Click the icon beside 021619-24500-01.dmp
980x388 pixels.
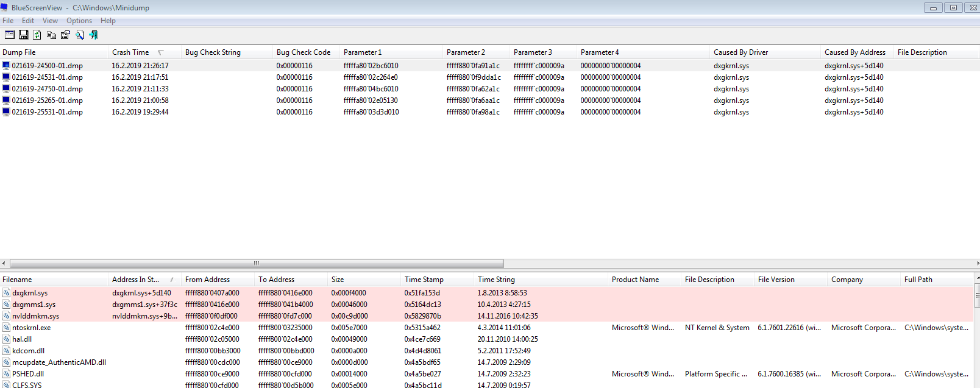click(6, 65)
